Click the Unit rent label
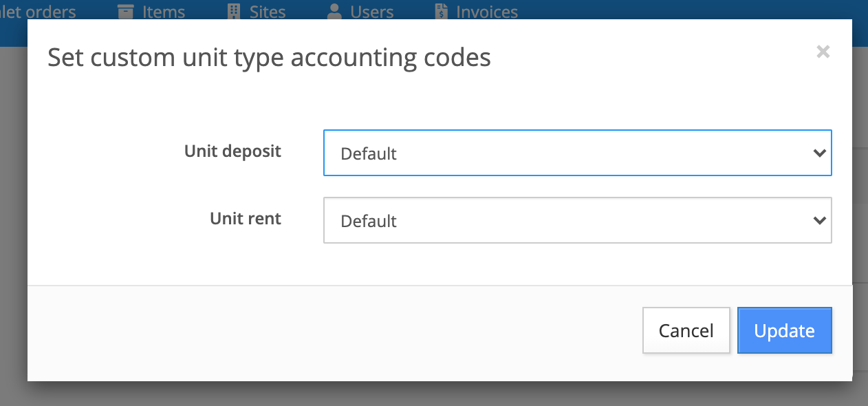 coord(246,218)
